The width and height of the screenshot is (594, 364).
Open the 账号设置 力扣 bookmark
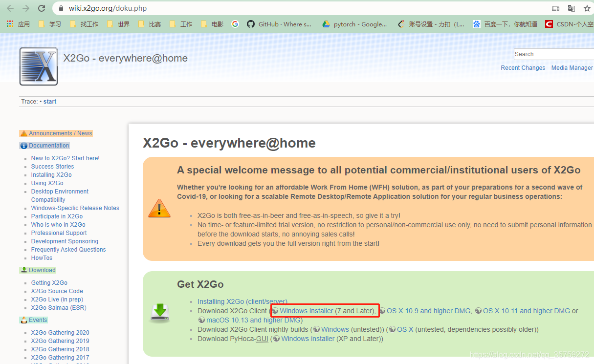point(431,24)
